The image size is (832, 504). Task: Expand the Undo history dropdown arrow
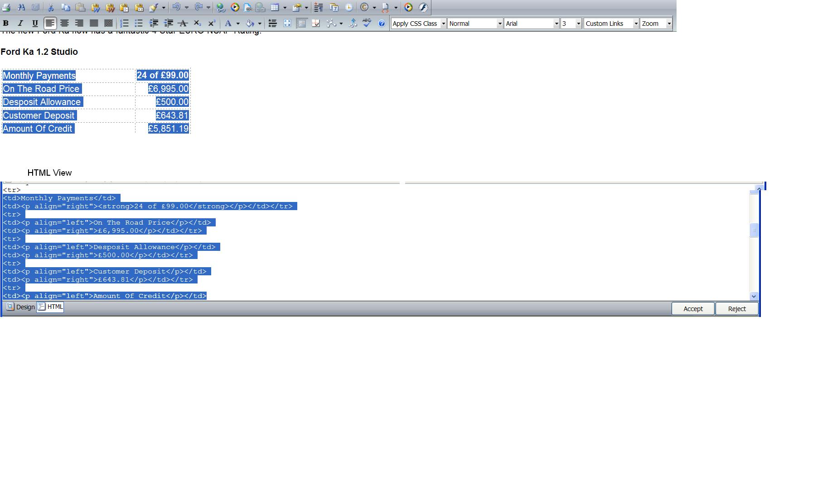click(x=186, y=7)
